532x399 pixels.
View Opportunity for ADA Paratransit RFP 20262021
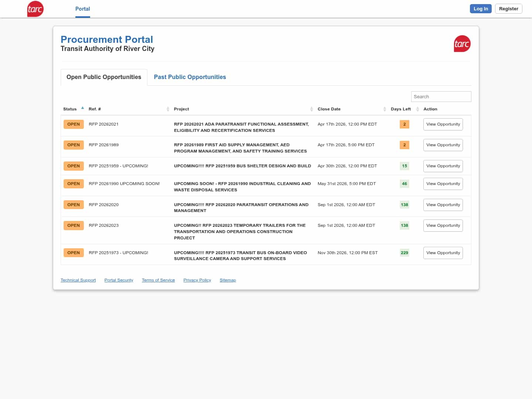tap(443, 125)
